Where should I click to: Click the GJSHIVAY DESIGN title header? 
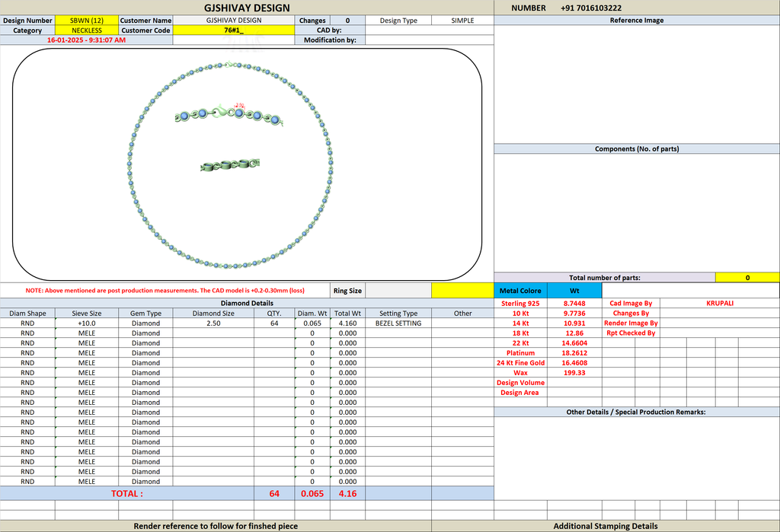(247, 8)
